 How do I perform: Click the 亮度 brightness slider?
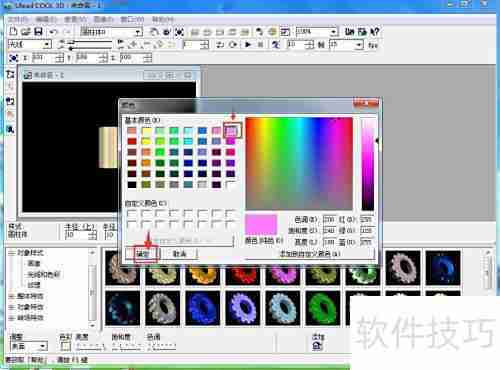click(91, 347)
